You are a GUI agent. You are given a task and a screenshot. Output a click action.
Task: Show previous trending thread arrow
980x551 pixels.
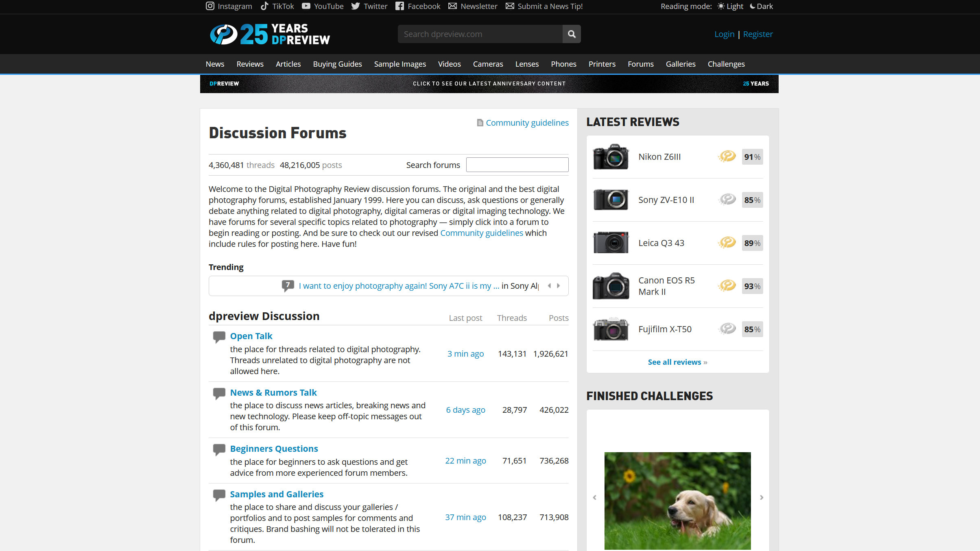coord(549,286)
